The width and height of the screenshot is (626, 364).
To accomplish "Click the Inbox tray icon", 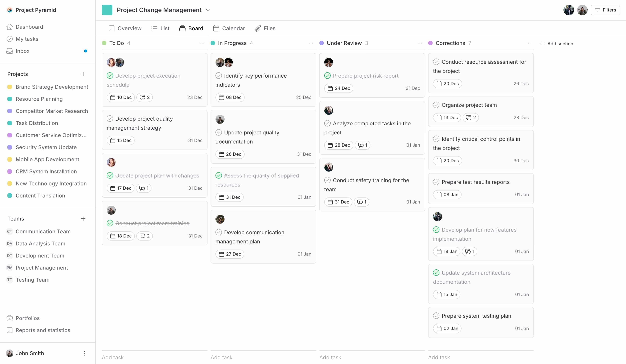I will [9, 51].
